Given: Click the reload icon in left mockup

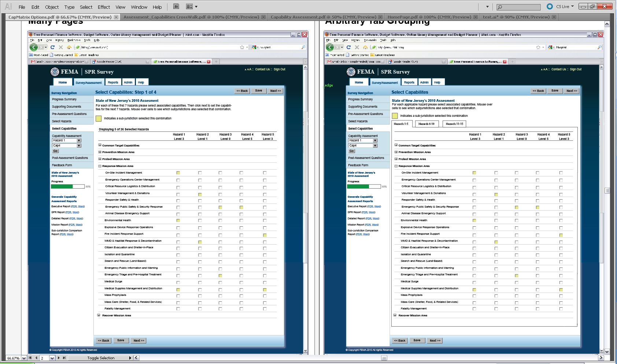Looking at the screenshot, I should point(52,47).
